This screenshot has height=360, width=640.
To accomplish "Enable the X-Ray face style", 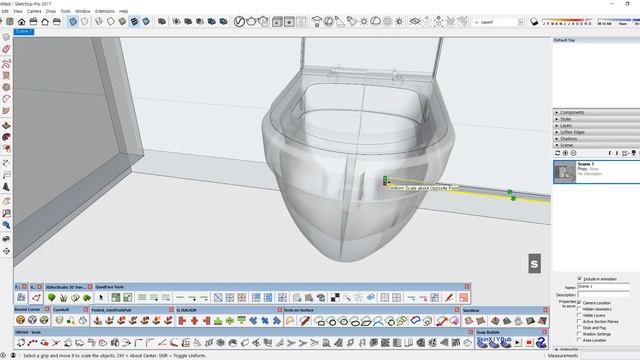I will tap(73, 22).
